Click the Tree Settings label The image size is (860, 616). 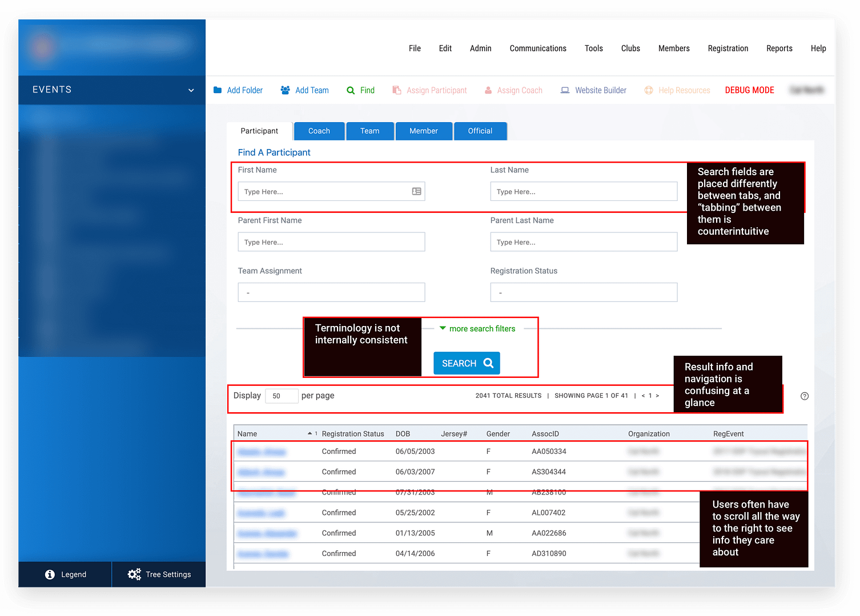pyautogui.click(x=168, y=574)
